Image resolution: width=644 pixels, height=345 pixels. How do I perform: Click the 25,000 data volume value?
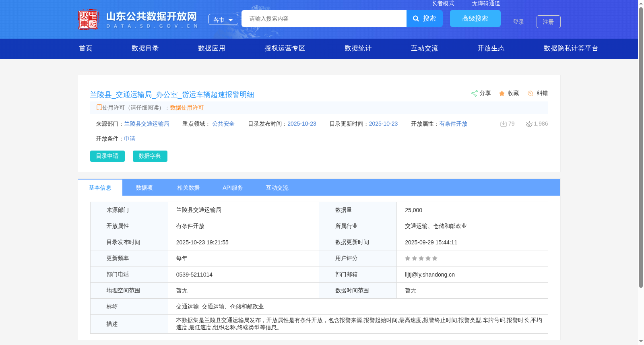(x=414, y=210)
